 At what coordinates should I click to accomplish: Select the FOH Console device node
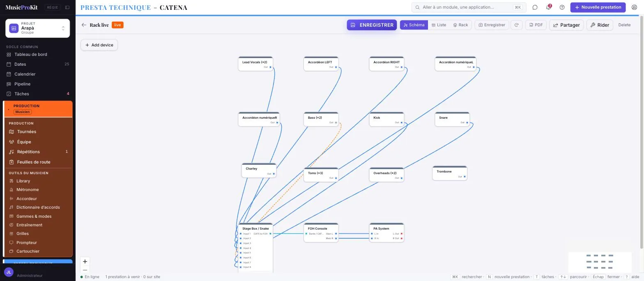click(321, 233)
